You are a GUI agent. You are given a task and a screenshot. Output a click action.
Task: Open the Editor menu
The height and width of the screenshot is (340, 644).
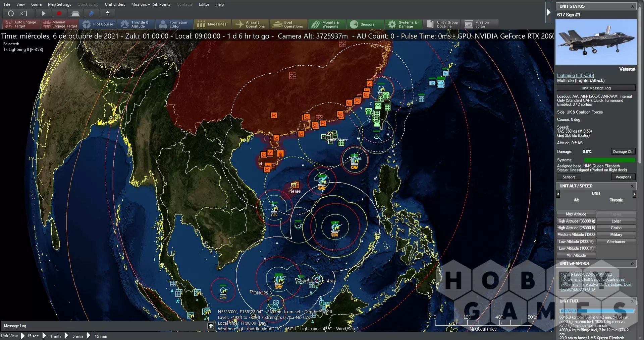coord(204,4)
